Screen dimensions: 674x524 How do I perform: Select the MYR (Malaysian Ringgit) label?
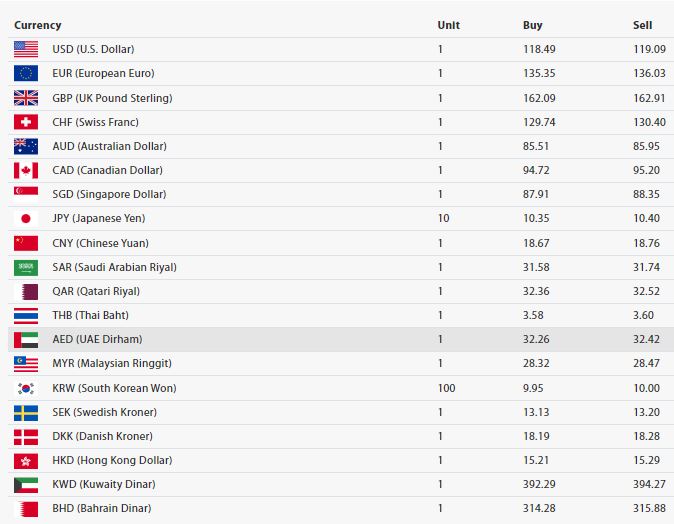tap(112, 364)
